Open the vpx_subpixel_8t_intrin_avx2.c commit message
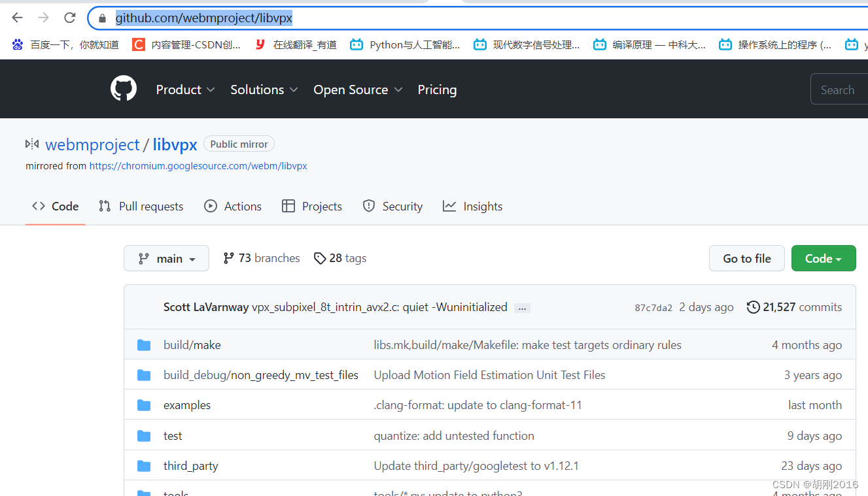The height and width of the screenshot is (496, 868). [x=379, y=307]
